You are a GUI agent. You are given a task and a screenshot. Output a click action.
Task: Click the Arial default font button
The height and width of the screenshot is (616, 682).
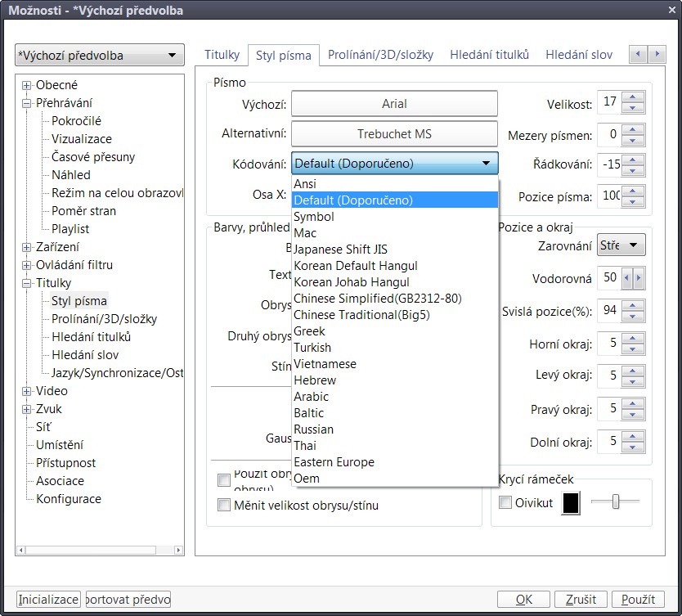pyautogui.click(x=394, y=104)
